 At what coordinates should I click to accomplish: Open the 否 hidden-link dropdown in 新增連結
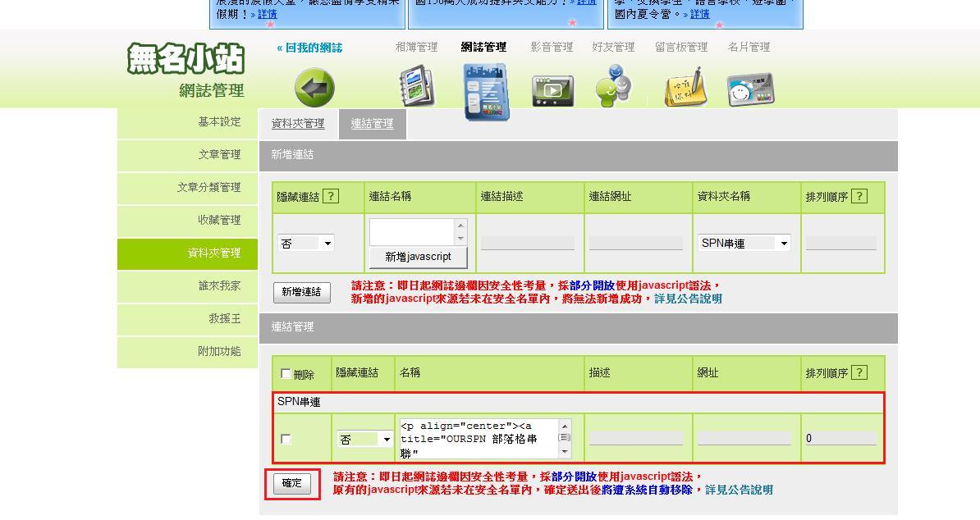(x=305, y=243)
